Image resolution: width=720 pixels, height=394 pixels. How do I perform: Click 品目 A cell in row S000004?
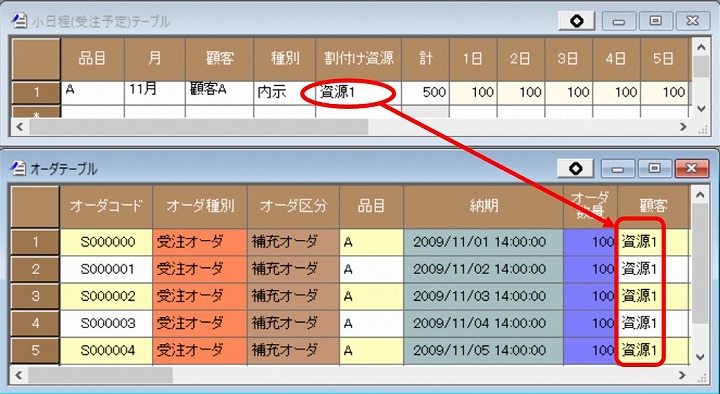tap(371, 350)
